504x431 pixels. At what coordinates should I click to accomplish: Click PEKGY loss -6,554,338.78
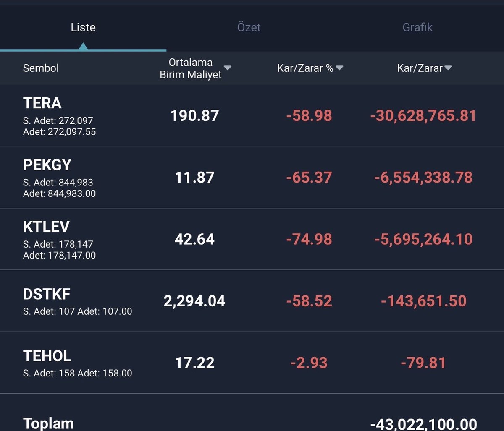[423, 178]
